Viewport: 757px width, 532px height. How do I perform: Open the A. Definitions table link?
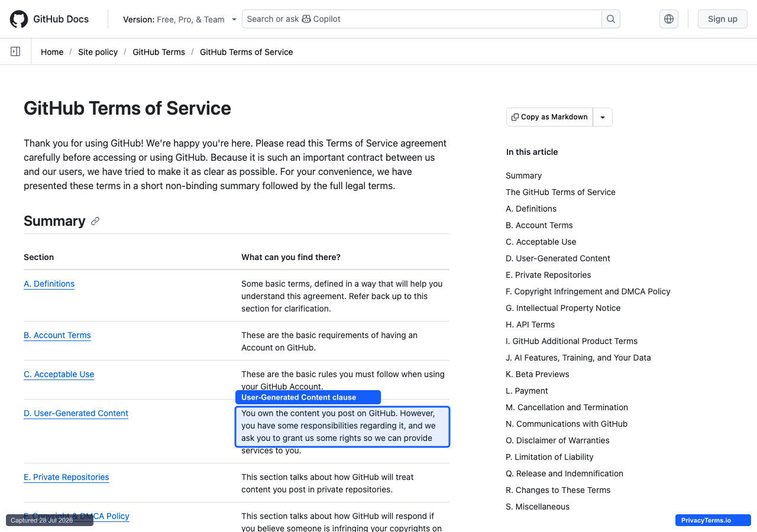[49, 284]
